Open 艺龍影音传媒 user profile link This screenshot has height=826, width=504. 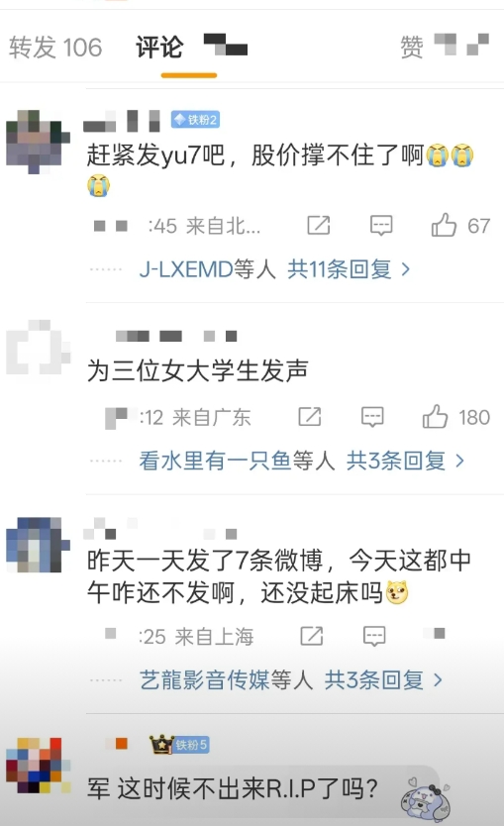204,680
